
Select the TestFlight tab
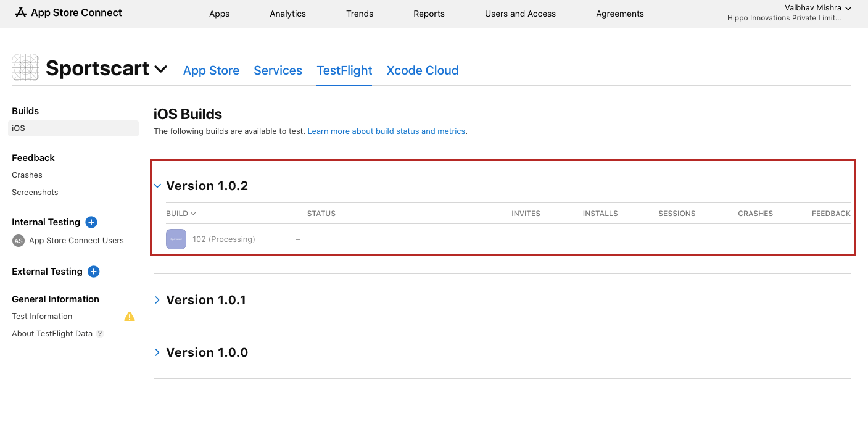click(x=344, y=70)
